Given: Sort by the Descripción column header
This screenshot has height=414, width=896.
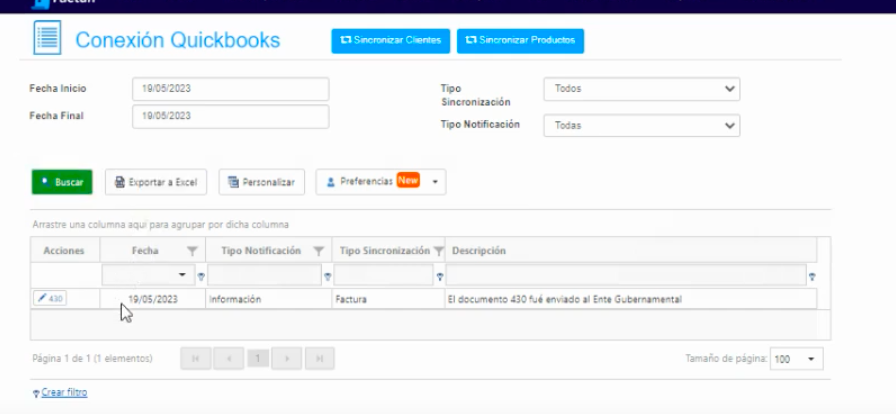Looking at the screenshot, I should coord(479,251).
